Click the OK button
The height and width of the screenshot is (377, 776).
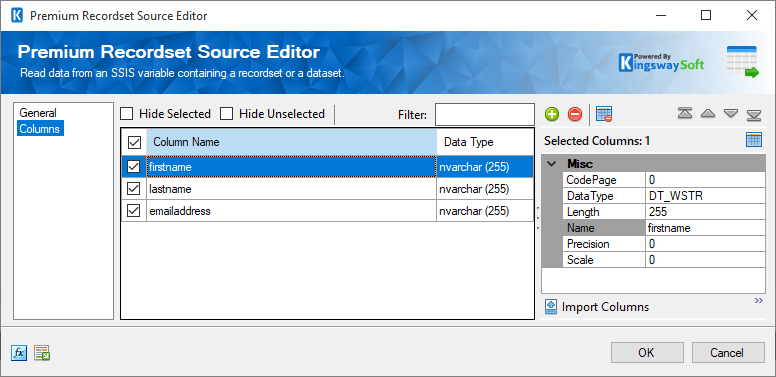click(647, 352)
